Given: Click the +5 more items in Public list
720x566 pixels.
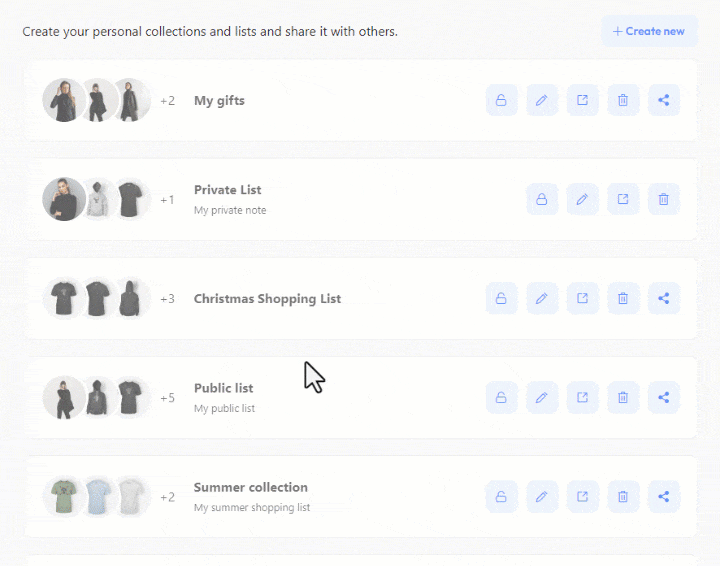Looking at the screenshot, I should coord(167,398).
